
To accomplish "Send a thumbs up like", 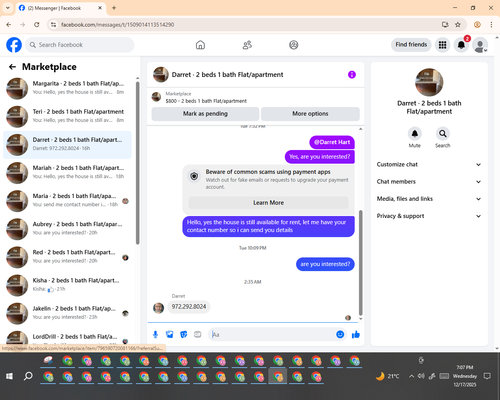I will (356, 334).
